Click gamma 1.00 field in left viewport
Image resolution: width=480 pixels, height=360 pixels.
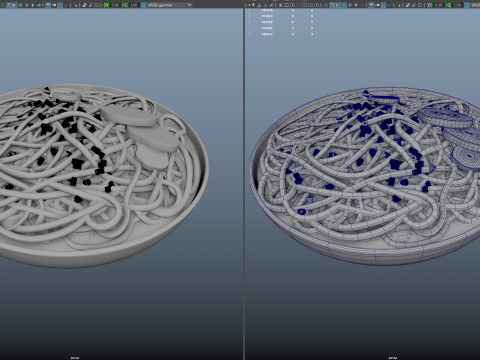[133, 5]
